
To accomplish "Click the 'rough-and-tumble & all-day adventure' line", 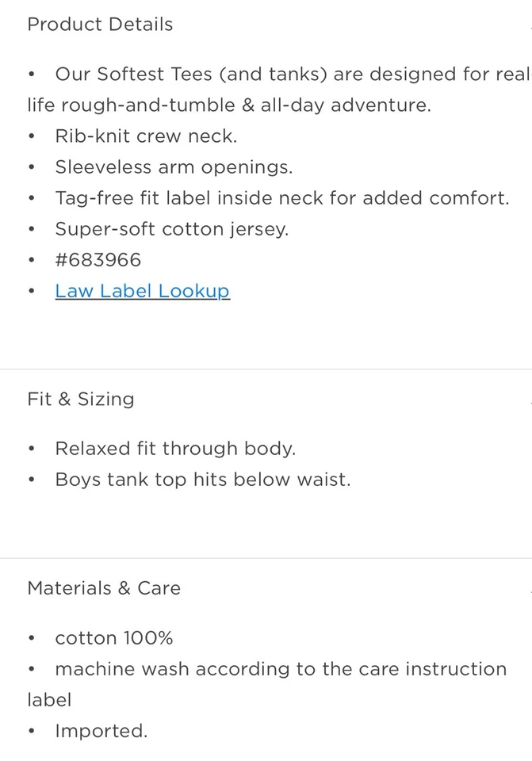I will 229,105.
